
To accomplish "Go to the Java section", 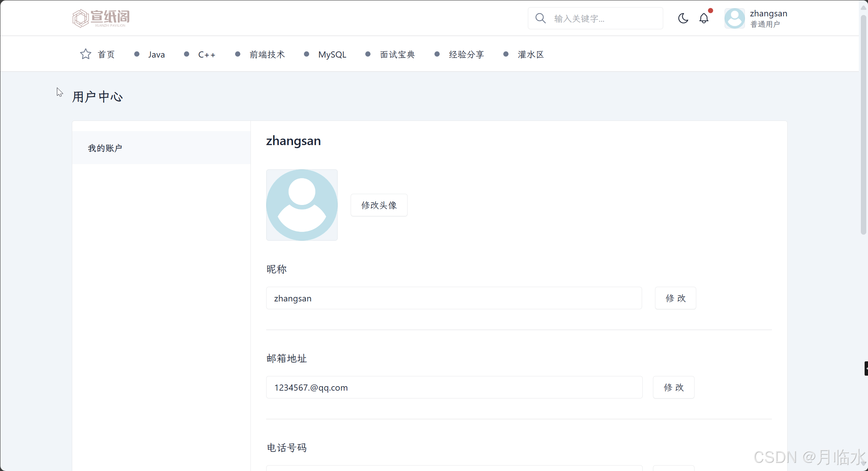I will [x=156, y=54].
